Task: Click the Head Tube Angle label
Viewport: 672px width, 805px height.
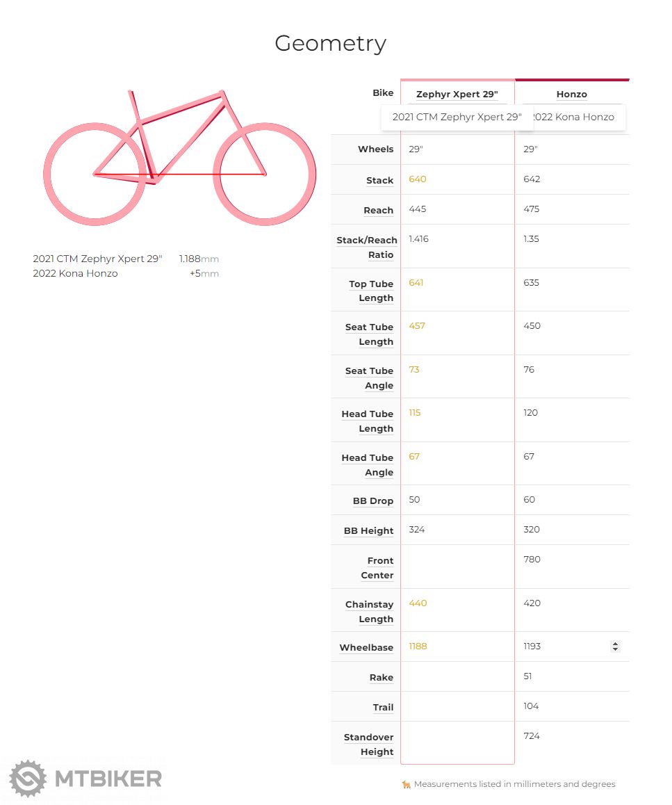Action: pos(367,464)
